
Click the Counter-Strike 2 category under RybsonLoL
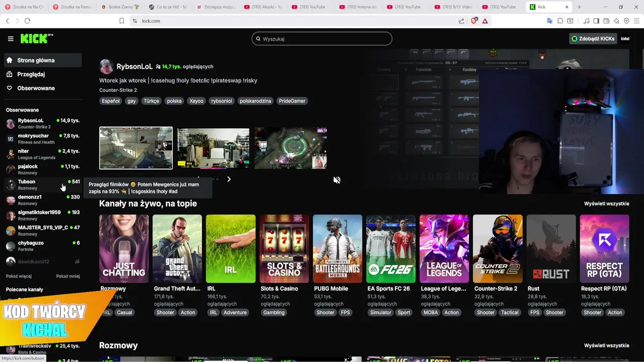tap(118, 90)
